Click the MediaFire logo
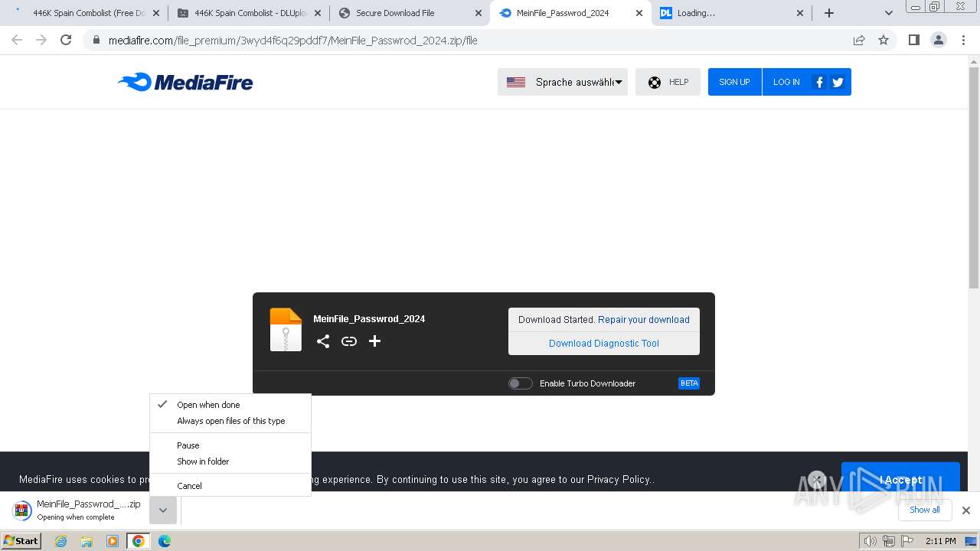The width and height of the screenshot is (980, 551). [x=185, y=82]
